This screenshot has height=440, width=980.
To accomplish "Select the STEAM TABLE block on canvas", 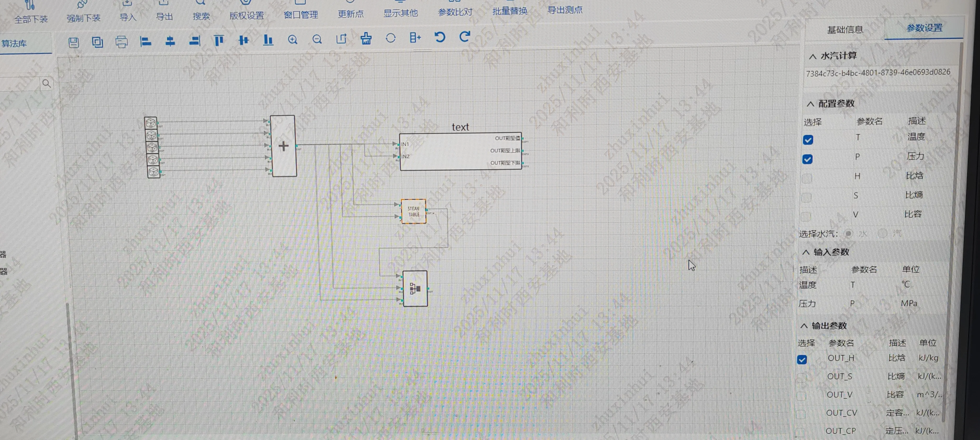I will click(x=413, y=211).
